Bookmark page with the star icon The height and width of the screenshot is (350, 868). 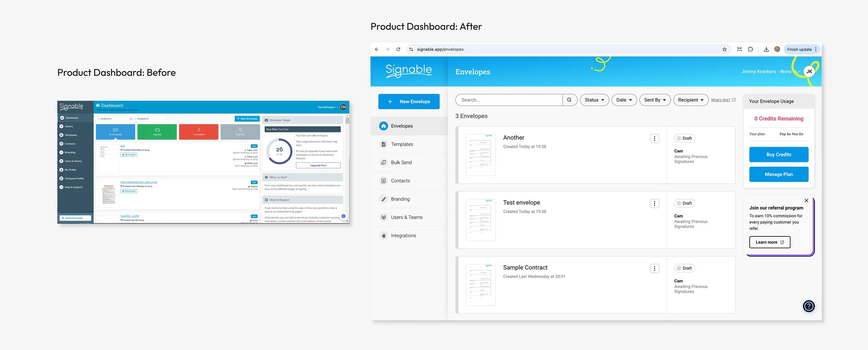click(x=725, y=49)
